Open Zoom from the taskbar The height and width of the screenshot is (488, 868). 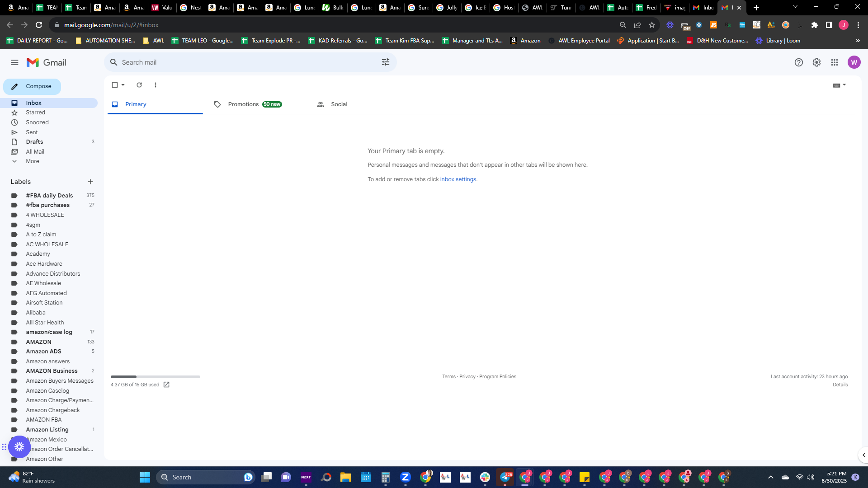(x=406, y=477)
